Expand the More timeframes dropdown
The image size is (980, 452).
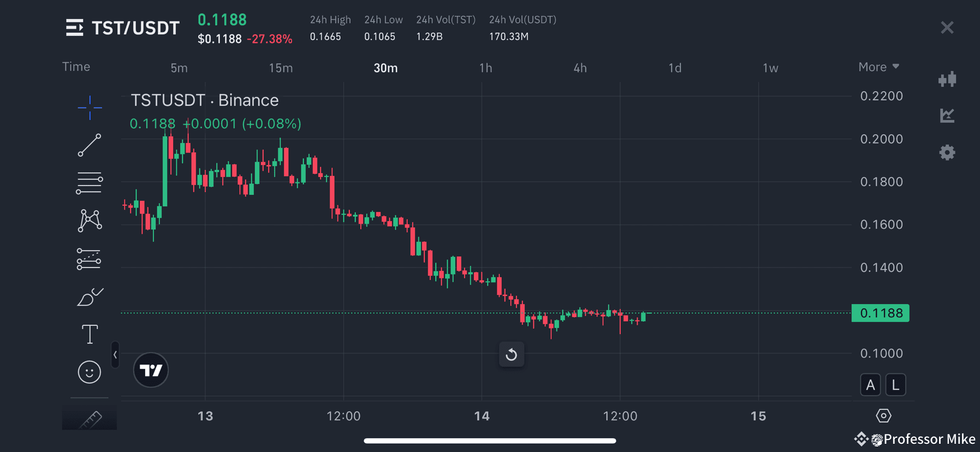point(878,67)
